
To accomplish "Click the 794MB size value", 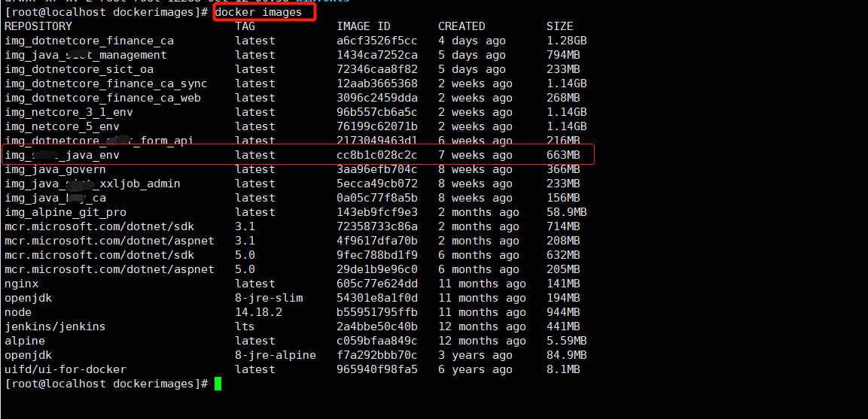I will pyautogui.click(x=563, y=55).
